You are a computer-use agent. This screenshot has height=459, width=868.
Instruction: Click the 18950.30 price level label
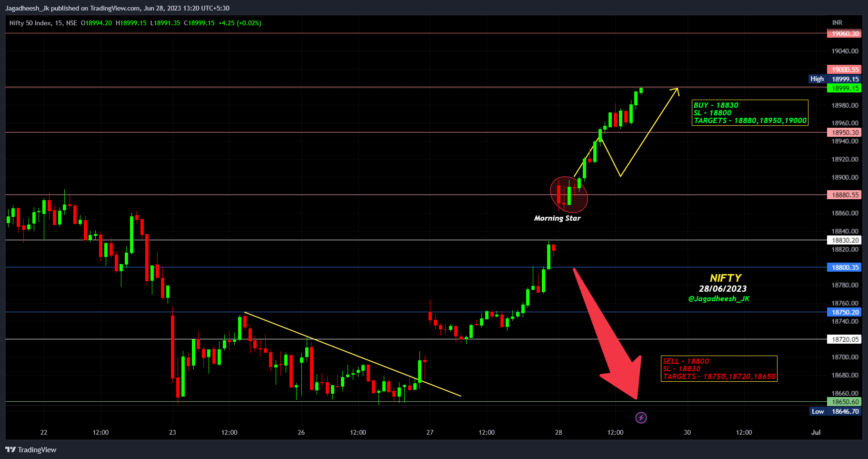[844, 133]
